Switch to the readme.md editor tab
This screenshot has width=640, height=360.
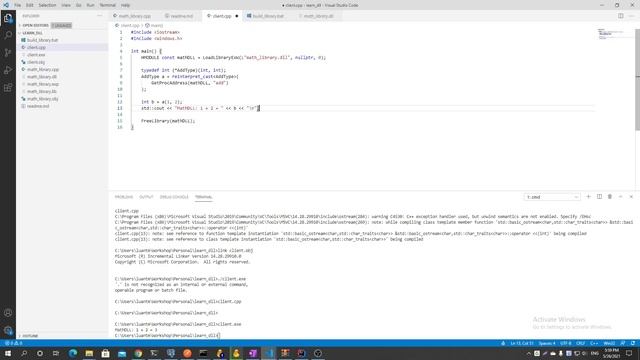(182, 16)
